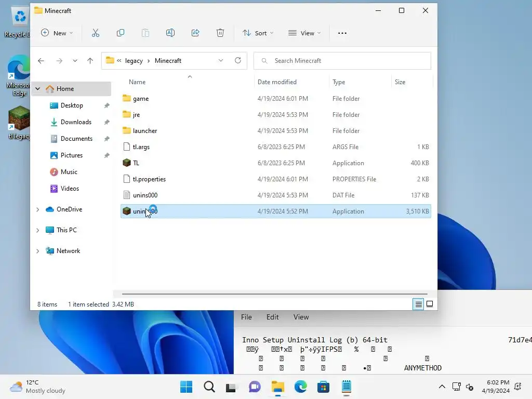Sort by Name column header

[137, 82]
